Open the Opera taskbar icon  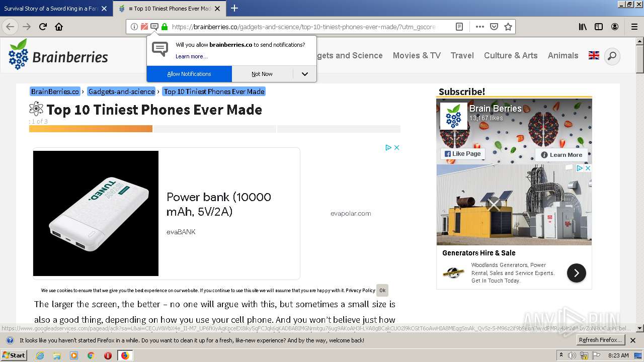pyautogui.click(x=107, y=355)
